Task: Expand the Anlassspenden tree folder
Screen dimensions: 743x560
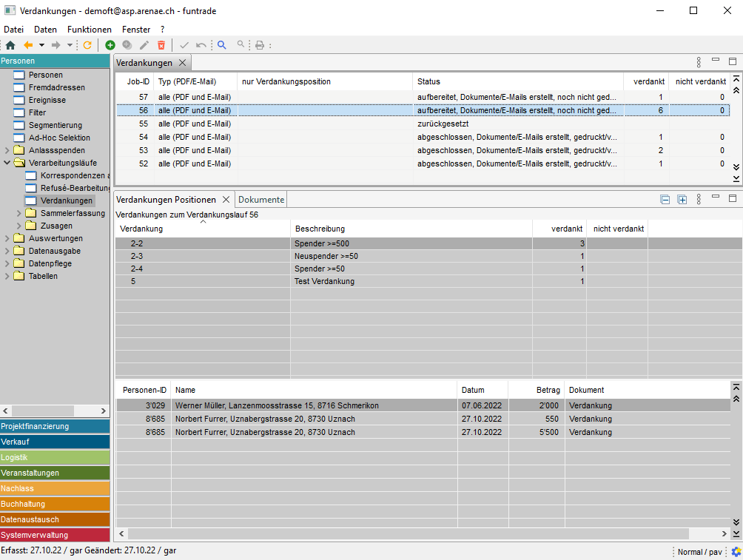Action: point(7,151)
